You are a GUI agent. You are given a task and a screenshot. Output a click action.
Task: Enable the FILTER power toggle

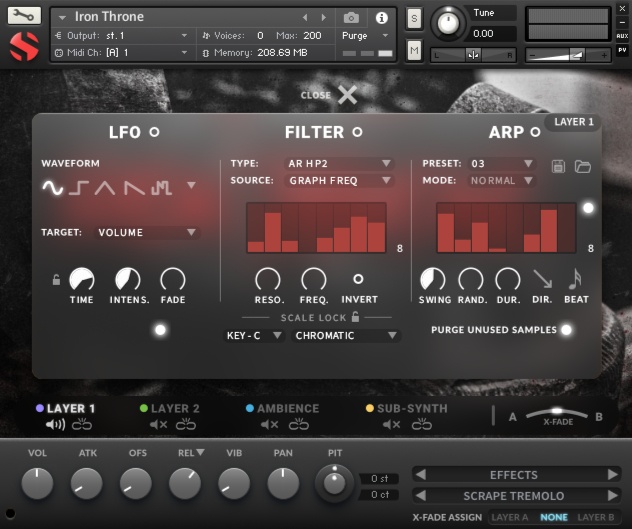click(x=357, y=132)
